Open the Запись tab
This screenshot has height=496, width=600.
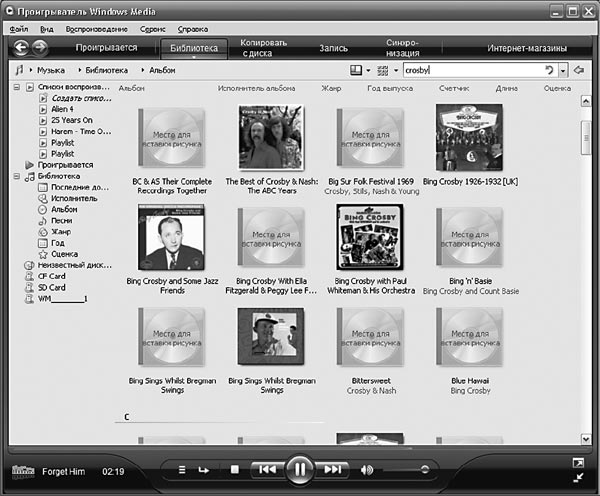334,48
